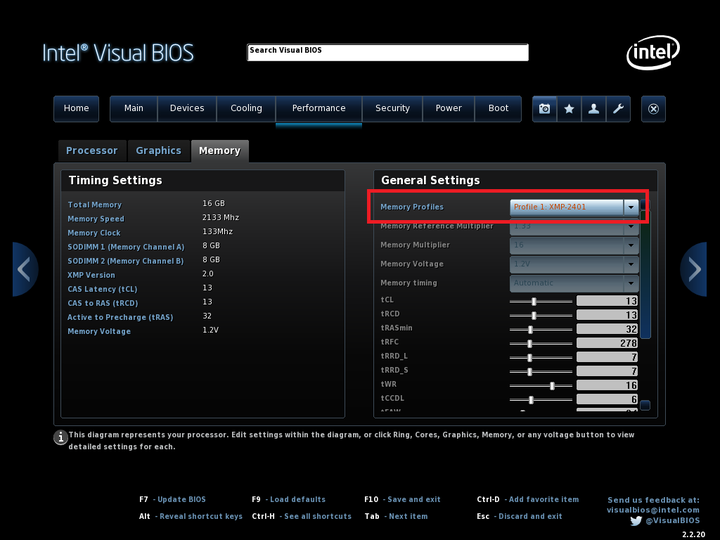Image resolution: width=720 pixels, height=540 pixels.
Task: Click the Search Visual BIOS field
Action: (x=388, y=52)
